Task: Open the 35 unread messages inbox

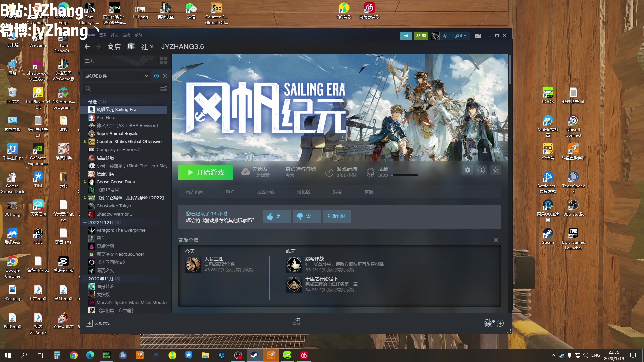Action: (421, 36)
